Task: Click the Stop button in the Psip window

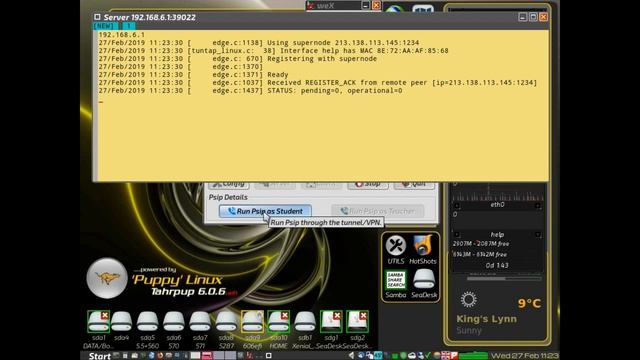Action: click(368, 184)
